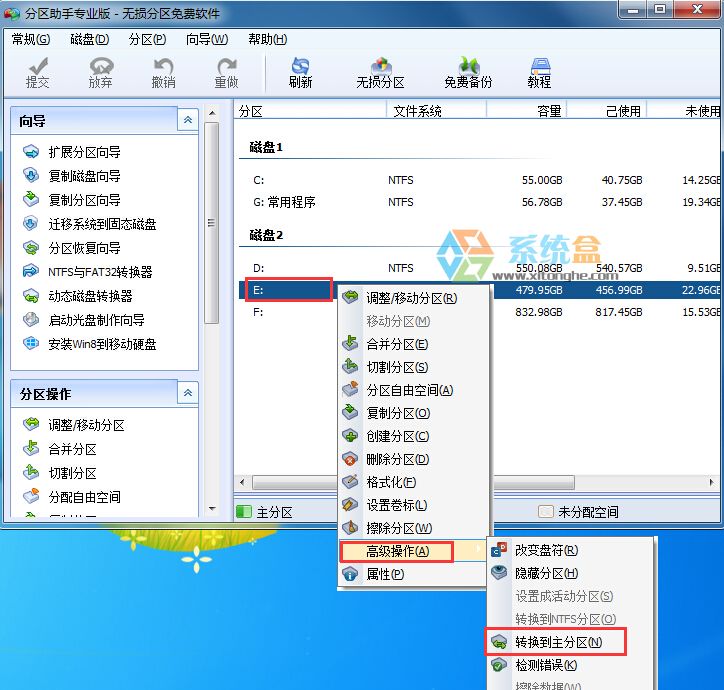Open 启动光盘制作向导

click(84, 320)
